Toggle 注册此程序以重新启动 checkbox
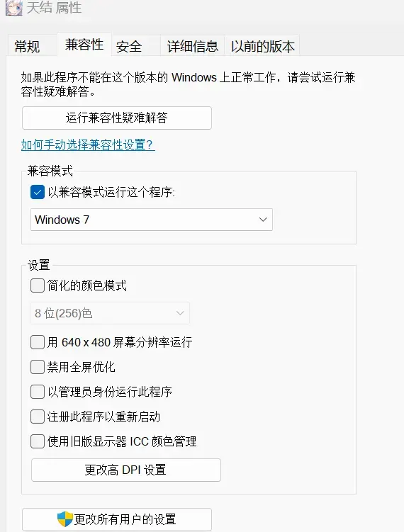This screenshot has height=532, width=404. pyautogui.click(x=38, y=417)
